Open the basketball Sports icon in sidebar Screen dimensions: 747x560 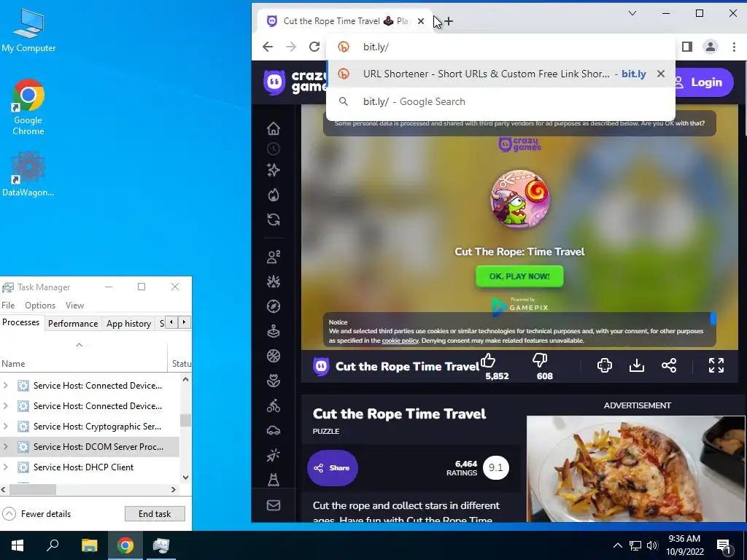[274, 356]
